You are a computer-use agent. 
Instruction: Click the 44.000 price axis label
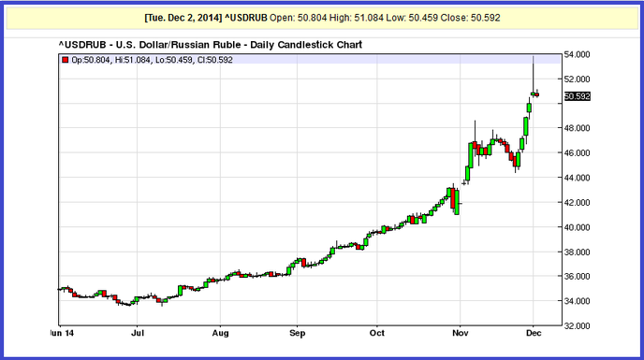tap(577, 178)
